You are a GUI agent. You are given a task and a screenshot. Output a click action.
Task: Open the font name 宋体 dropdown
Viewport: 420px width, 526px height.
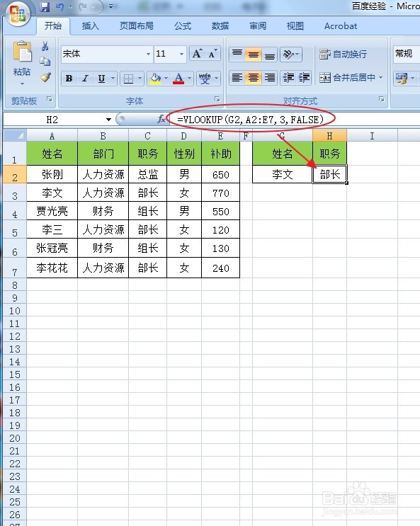148,54
